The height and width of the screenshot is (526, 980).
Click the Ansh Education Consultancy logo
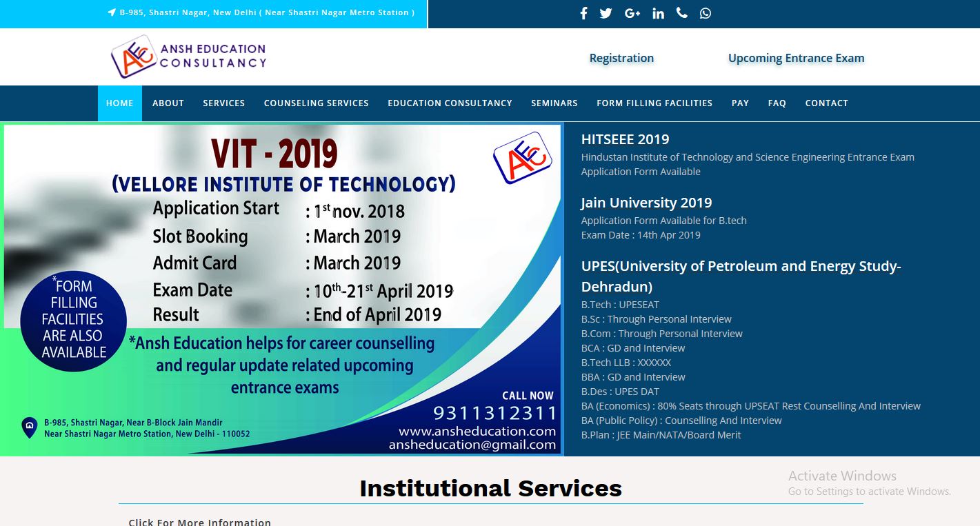(188, 57)
